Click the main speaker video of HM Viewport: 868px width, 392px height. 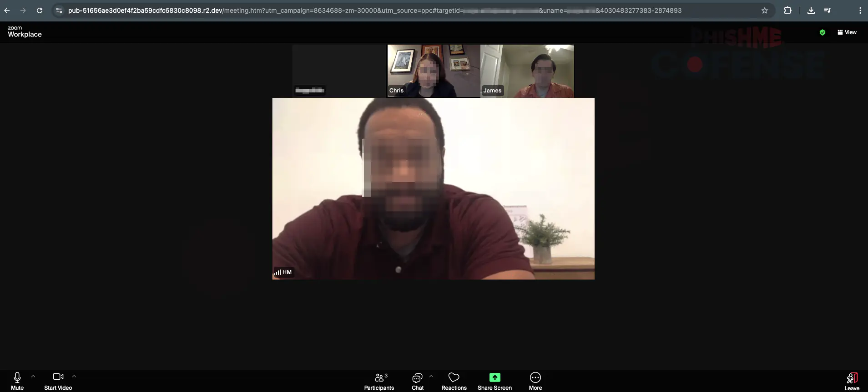click(433, 188)
